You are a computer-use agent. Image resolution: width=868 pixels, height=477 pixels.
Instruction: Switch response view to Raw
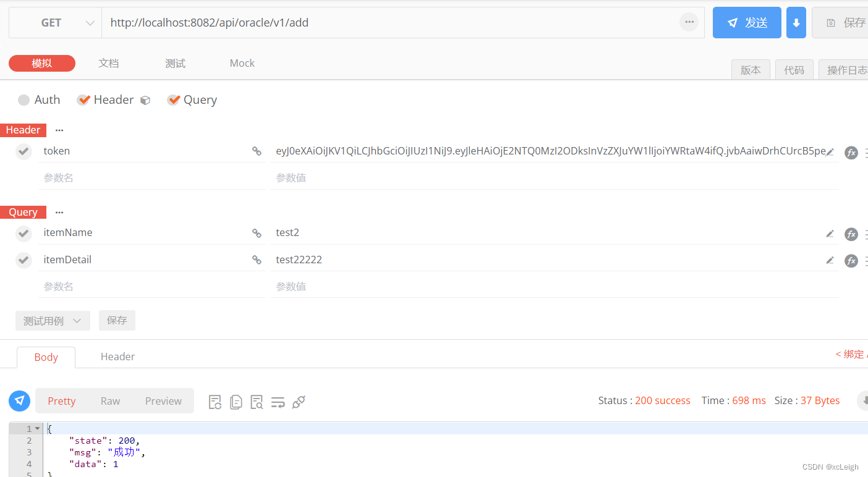(110, 401)
